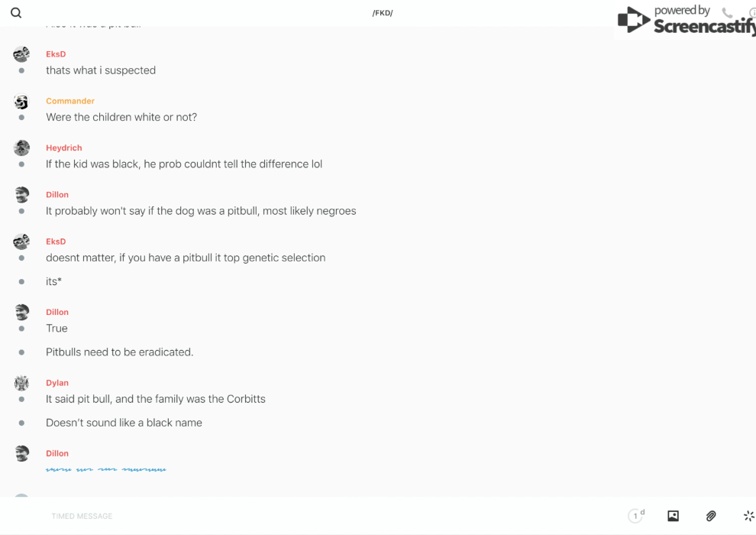
Task: Click the Screencastify logo overlay
Action: 687,21
